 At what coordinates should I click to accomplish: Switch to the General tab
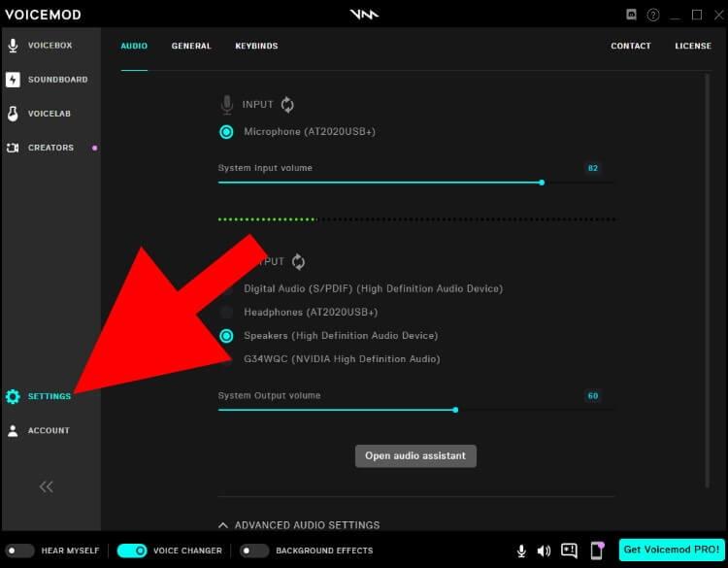[x=191, y=46]
